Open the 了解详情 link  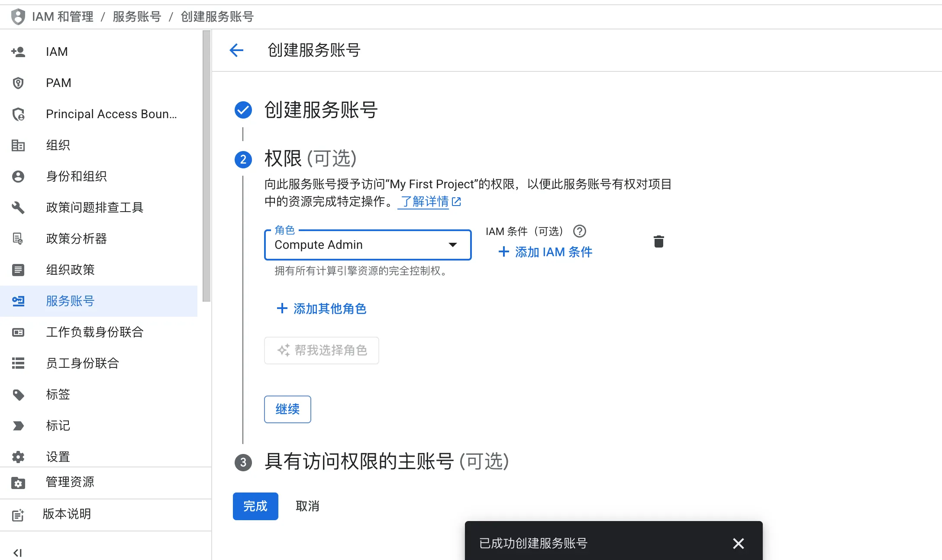(425, 201)
